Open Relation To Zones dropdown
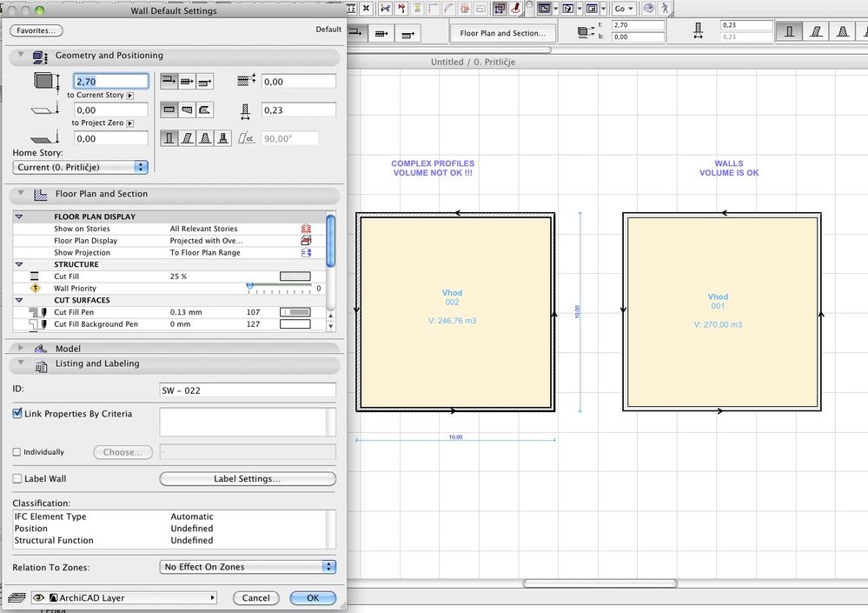 tap(248, 567)
